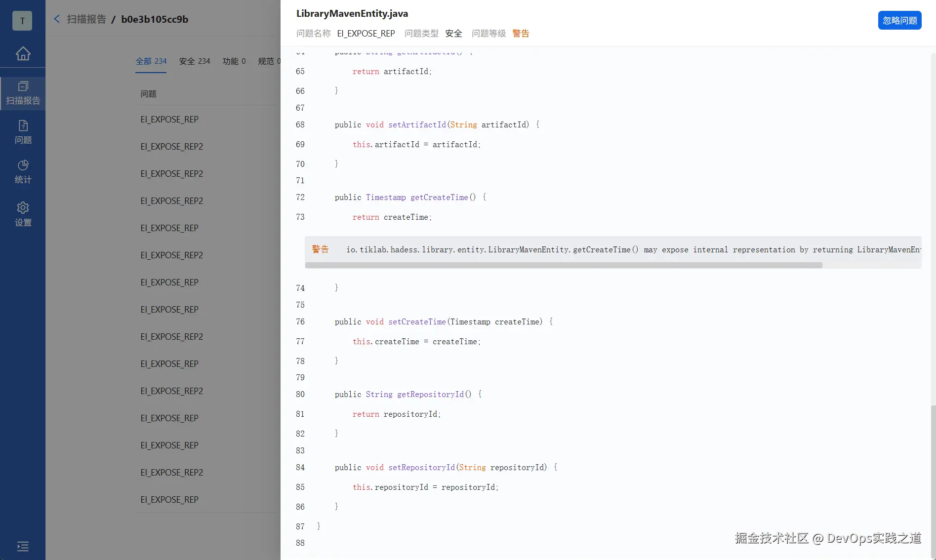
Task: Click the 警告 issue level label in header
Action: pos(521,33)
